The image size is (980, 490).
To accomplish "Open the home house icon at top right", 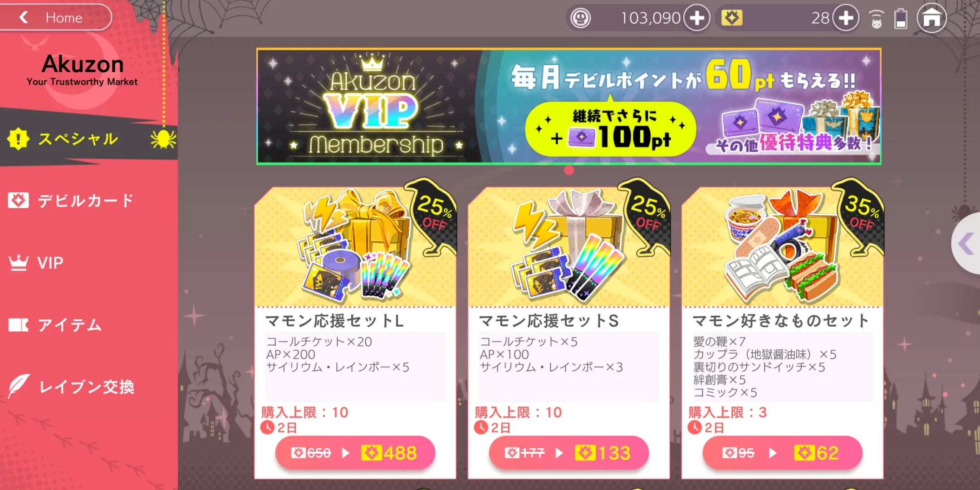I will [x=931, y=18].
